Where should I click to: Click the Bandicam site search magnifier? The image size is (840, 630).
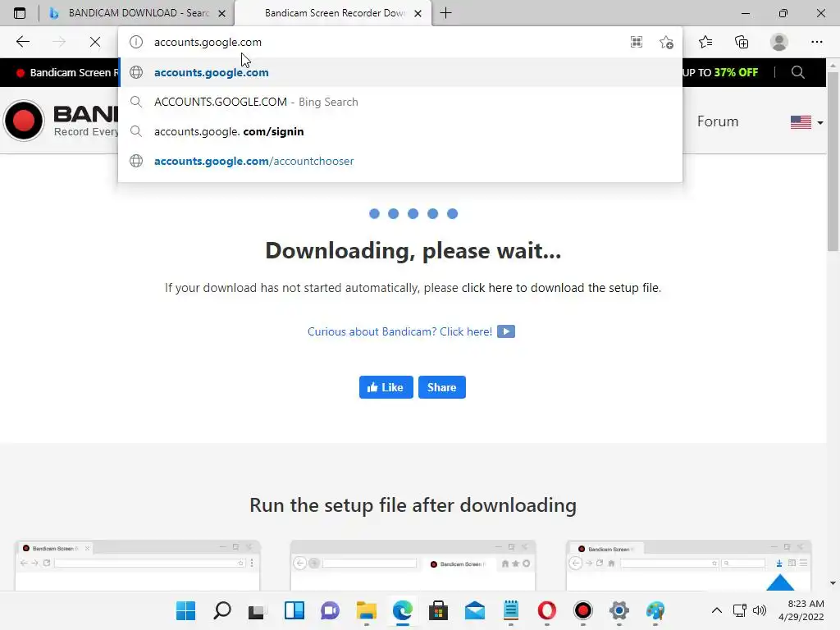point(797,72)
